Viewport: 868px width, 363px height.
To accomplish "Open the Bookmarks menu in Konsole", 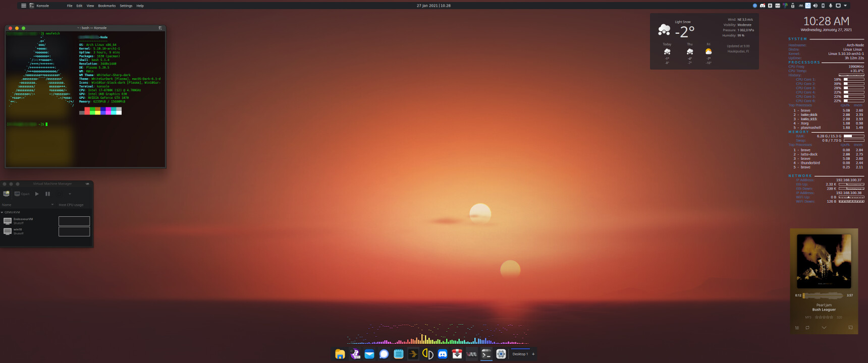I will 107,6.
